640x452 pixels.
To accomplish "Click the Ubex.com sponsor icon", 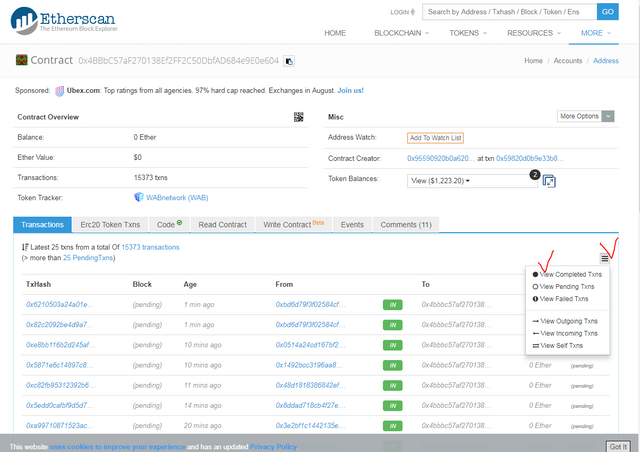I will coord(60,91).
